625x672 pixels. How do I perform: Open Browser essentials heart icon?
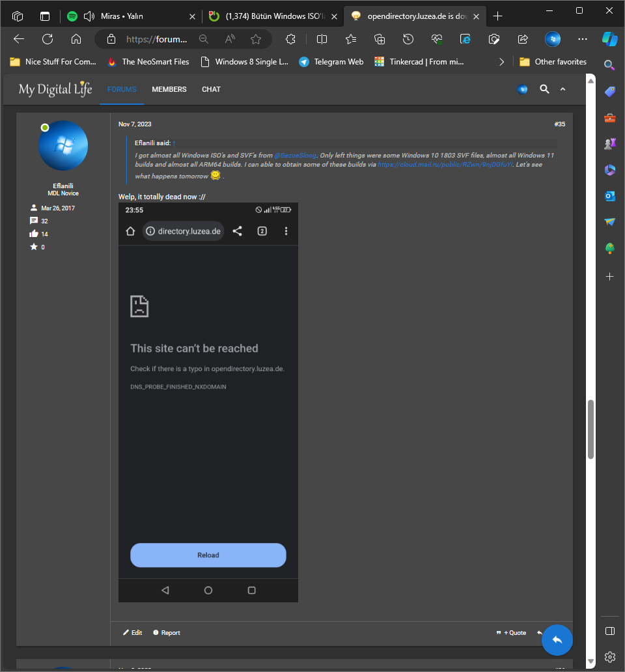pyautogui.click(x=436, y=39)
